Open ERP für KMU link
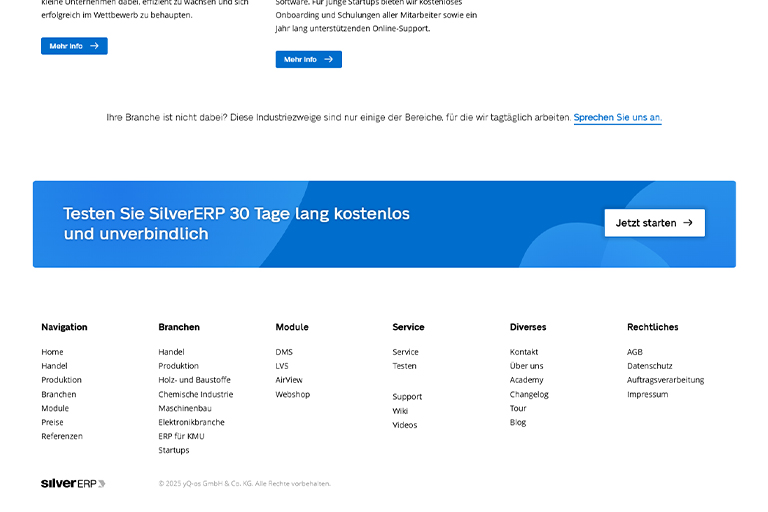The width and height of the screenshot is (768, 512). pos(181,436)
